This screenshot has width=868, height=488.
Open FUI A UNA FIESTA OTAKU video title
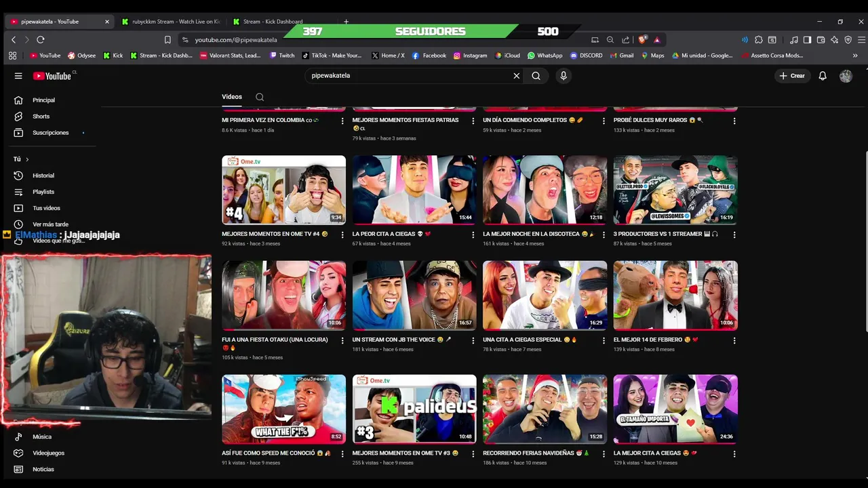[275, 344]
